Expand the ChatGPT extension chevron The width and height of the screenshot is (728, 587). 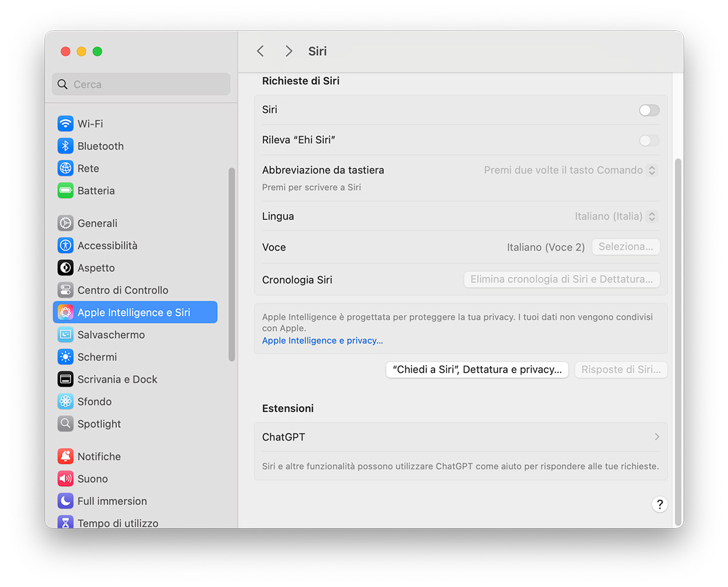pos(657,437)
